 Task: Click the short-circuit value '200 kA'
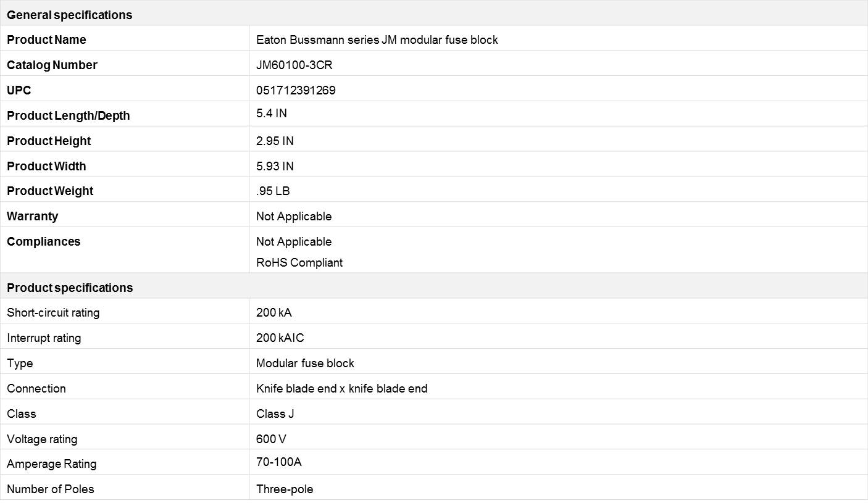tap(274, 313)
